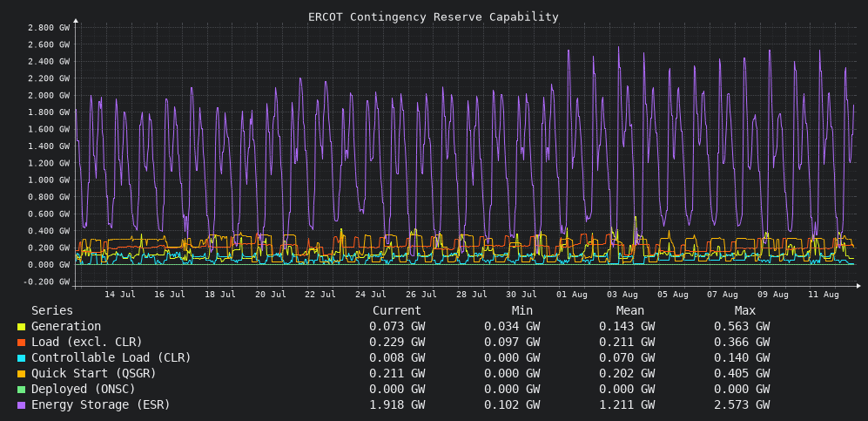Click the chart title ERCOT Contingency Reserve Capability
This screenshot has width=868, height=421.
434,17
